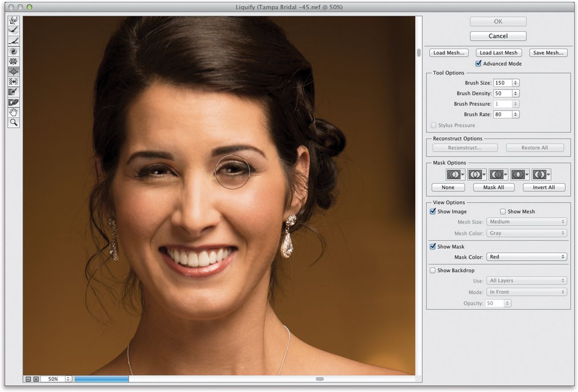
Task: Open the Mask Color dropdown
Action: pyautogui.click(x=527, y=256)
